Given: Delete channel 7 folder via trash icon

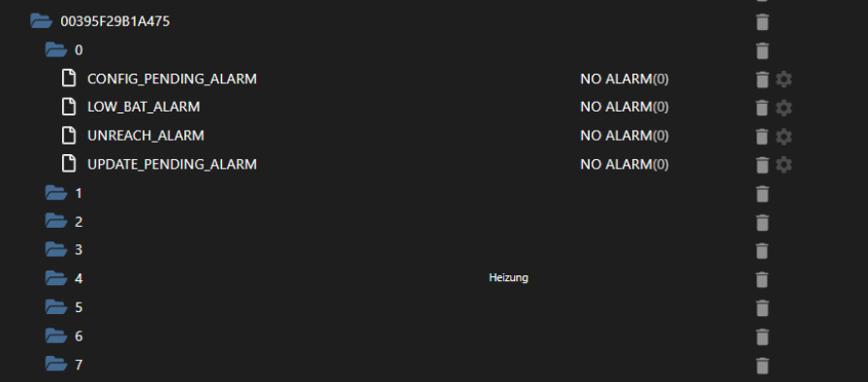Looking at the screenshot, I should [762, 365].
